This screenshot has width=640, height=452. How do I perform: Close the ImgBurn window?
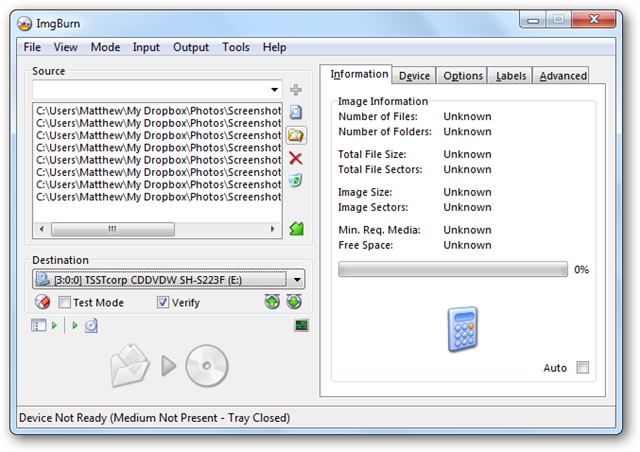click(594, 19)
